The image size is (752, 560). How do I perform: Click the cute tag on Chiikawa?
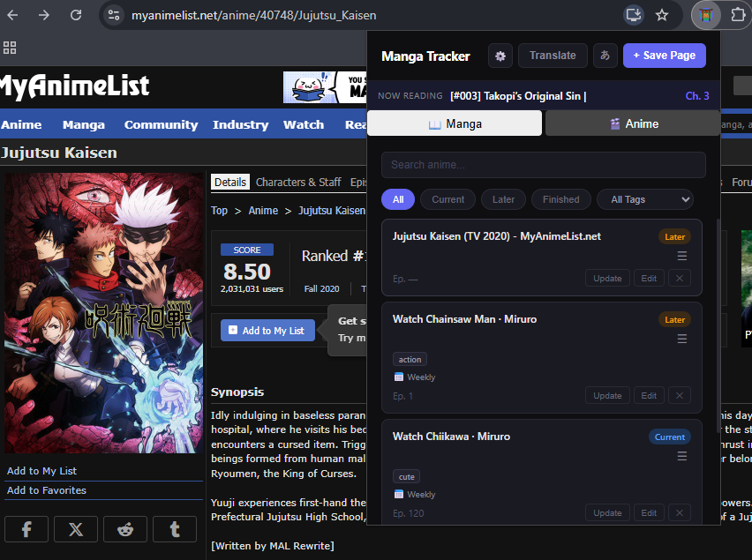coord(406,476)
